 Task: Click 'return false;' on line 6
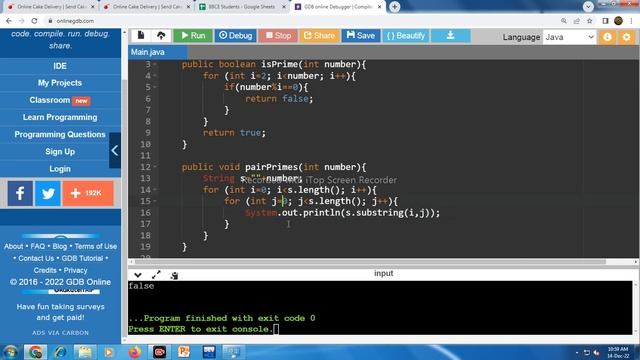click(x=279, y=99)
